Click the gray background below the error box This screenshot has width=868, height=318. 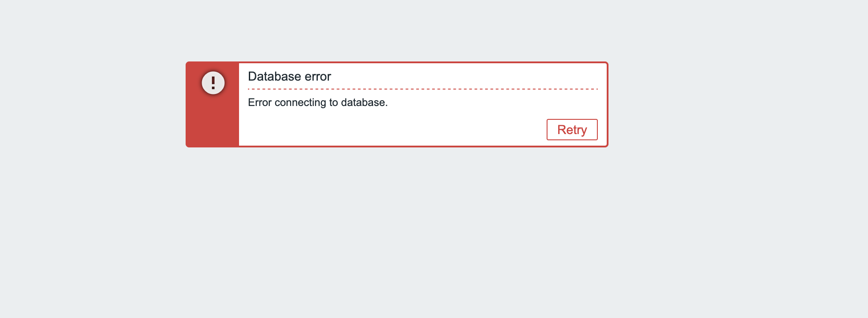click(x=396, y=232)
